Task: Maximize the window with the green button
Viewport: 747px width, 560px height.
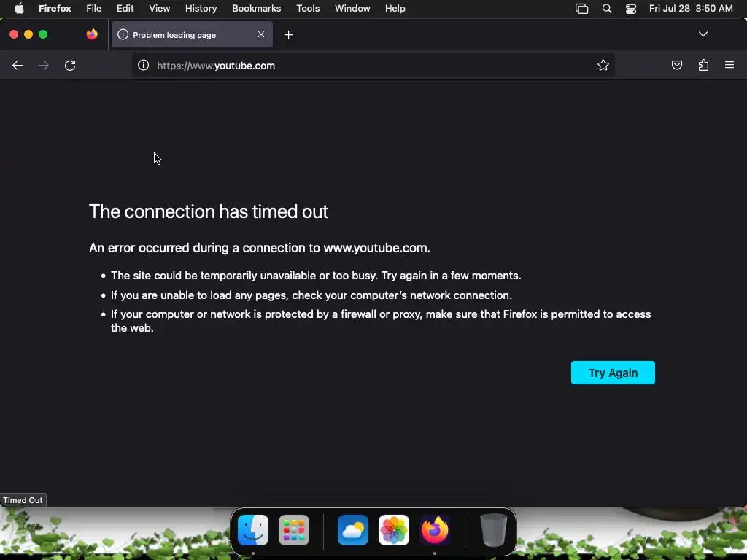Action: (43, 34)
